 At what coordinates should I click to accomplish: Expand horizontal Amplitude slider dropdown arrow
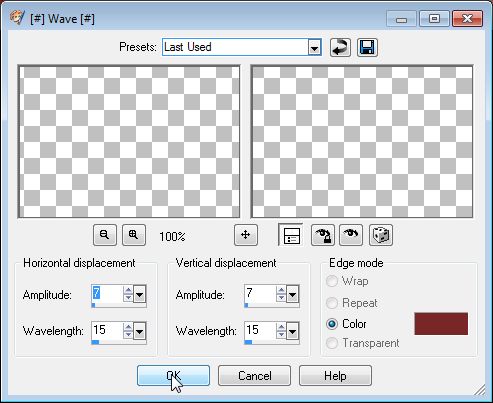tap(139, 295)
